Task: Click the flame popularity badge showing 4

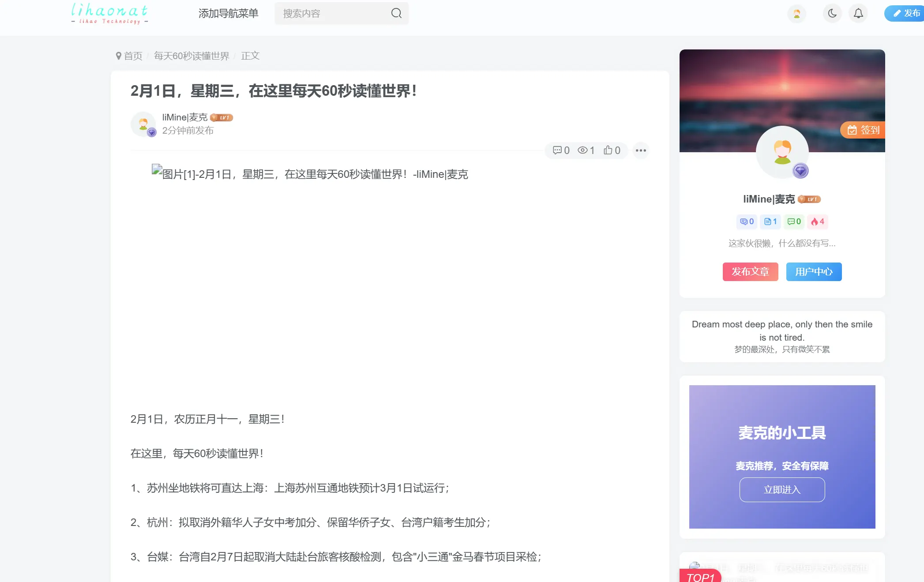Action: click(x=818, y=222)
